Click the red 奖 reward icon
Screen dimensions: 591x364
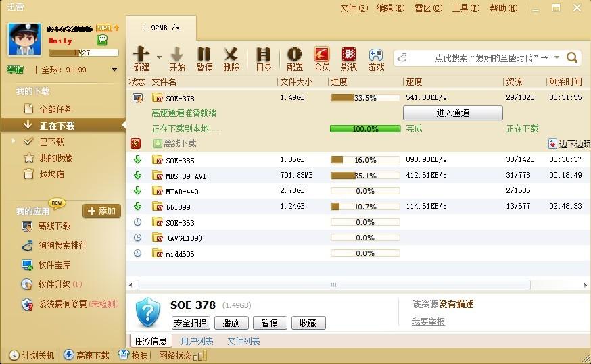coord(135,143)
